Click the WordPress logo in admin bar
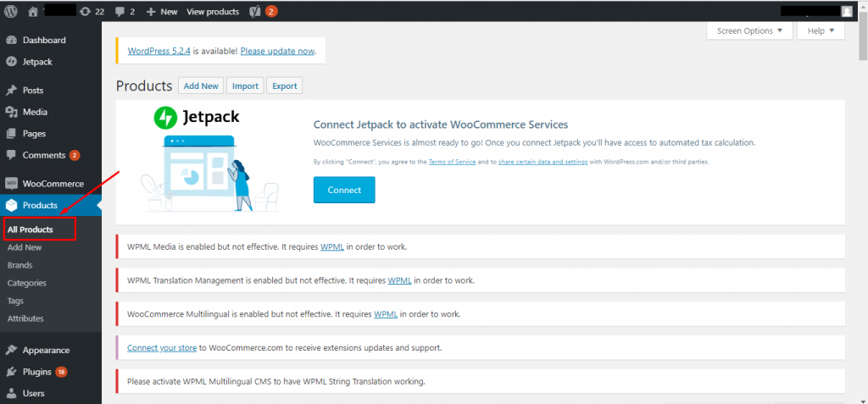The image size is (868, 404). click(x=10, y=11)
